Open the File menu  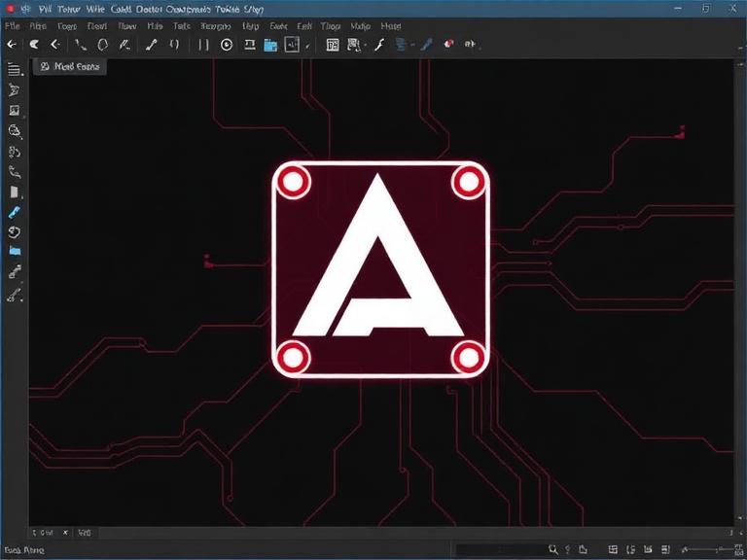point(13,26)
